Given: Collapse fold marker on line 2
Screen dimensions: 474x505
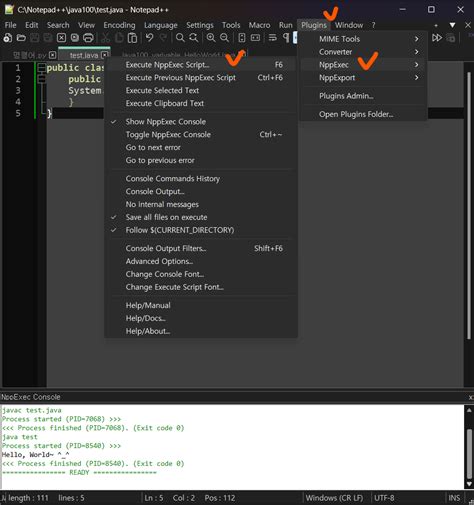Looking at the screenshot, I should (42, 79).
